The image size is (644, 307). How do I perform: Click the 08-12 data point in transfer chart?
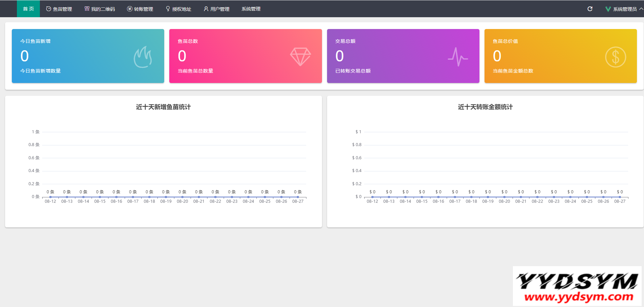pyautogui.click(x=372, y=197)
